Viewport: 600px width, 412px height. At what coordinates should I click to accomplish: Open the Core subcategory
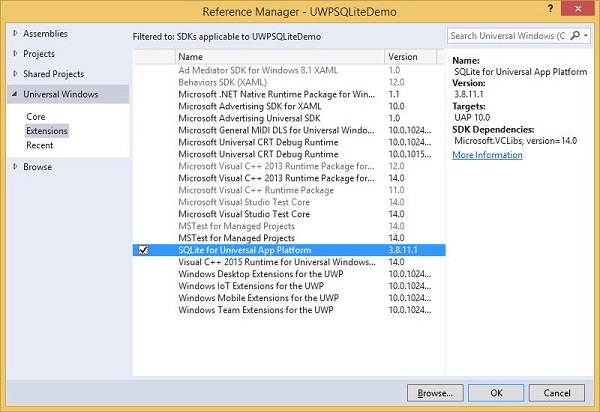[x=36, y=116]
